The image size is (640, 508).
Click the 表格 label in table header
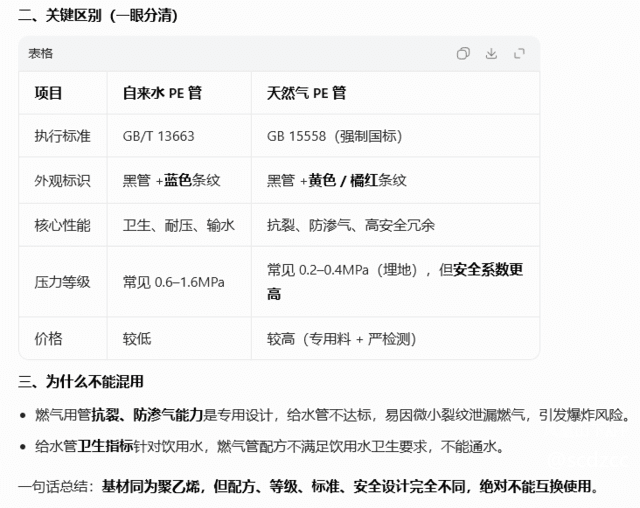tap(41, 54)
